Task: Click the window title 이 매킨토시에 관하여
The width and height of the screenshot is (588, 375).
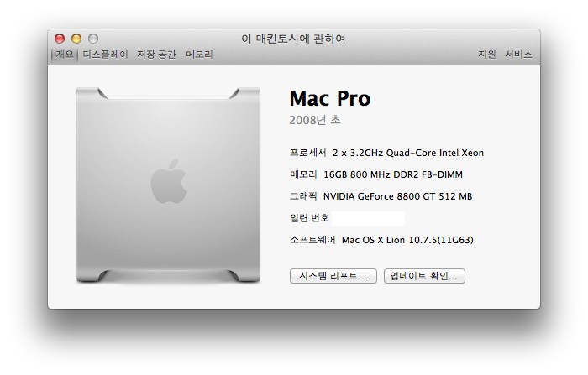Action: (293, 39)
